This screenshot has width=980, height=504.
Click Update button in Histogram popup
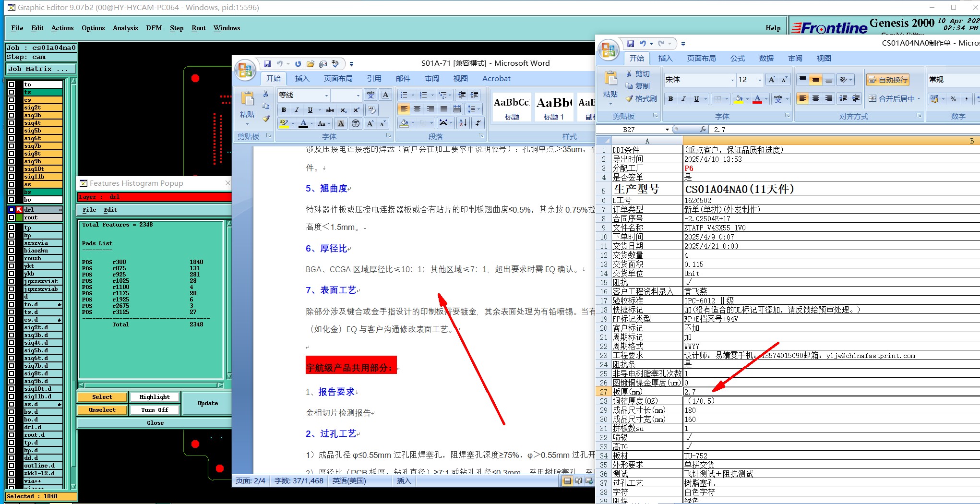[208, 403]
